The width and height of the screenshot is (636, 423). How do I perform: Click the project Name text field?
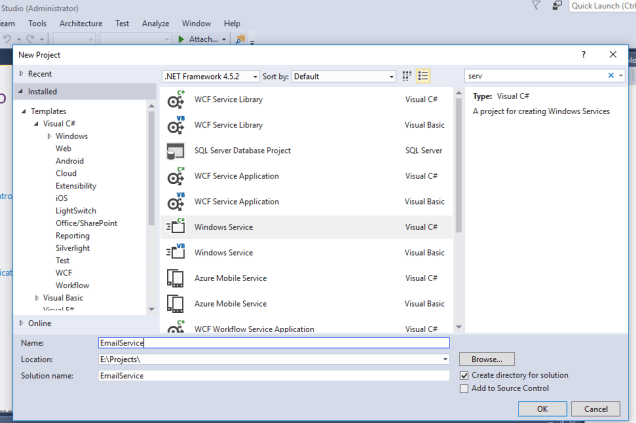273,343
